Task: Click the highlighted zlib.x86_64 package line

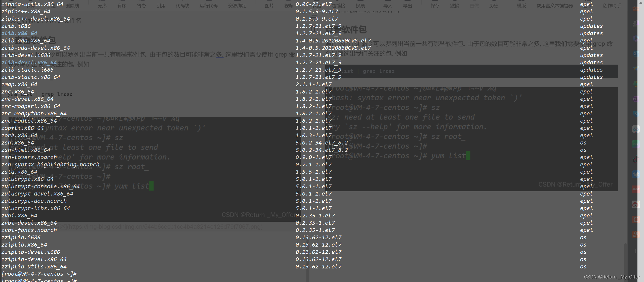Action: pyautogui.click(x=19, y=33)
